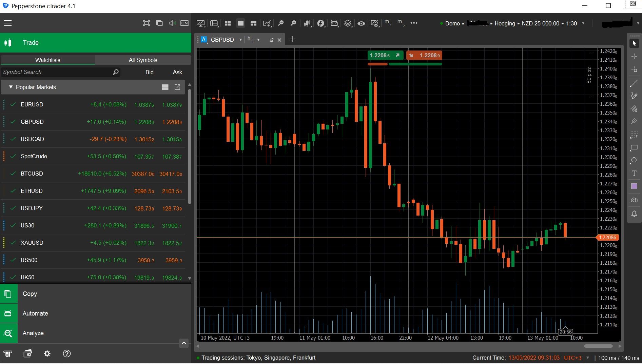The height and width of the screenshot is (364, 642).
Task: Open the h1 timeframe dropdown
Action: coord(258,40)
